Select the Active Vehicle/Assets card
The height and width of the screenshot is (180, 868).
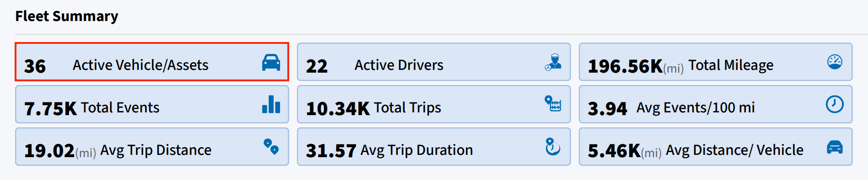(152, 62)
